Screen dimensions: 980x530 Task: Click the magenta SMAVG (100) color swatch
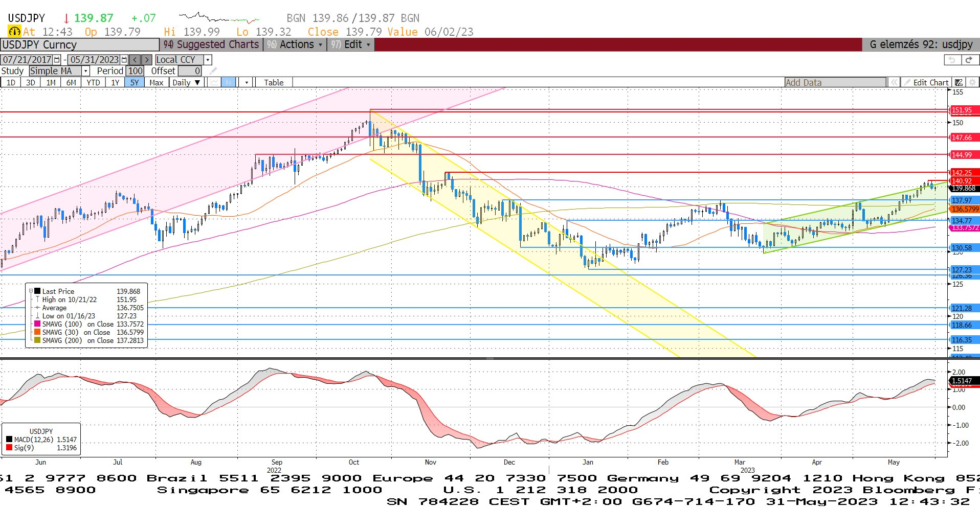click(37, 324)
